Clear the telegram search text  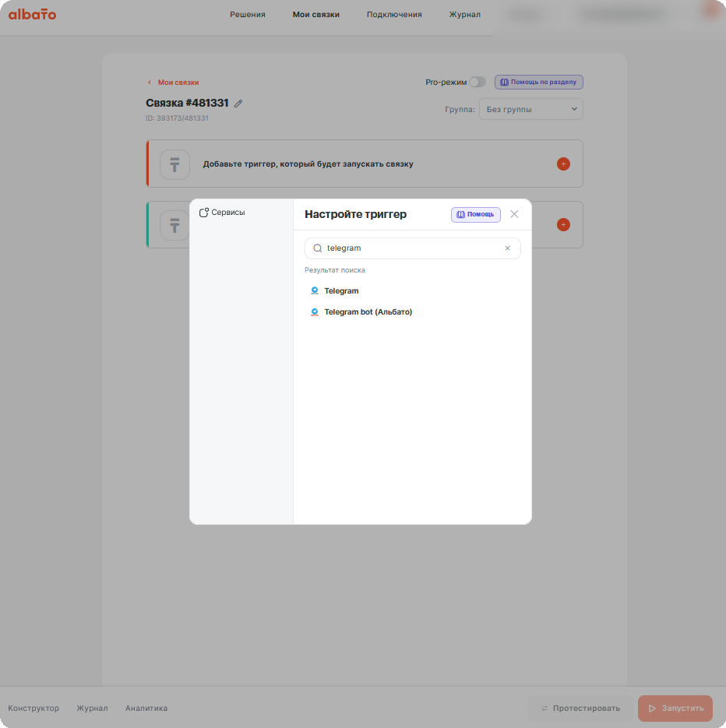508,248
